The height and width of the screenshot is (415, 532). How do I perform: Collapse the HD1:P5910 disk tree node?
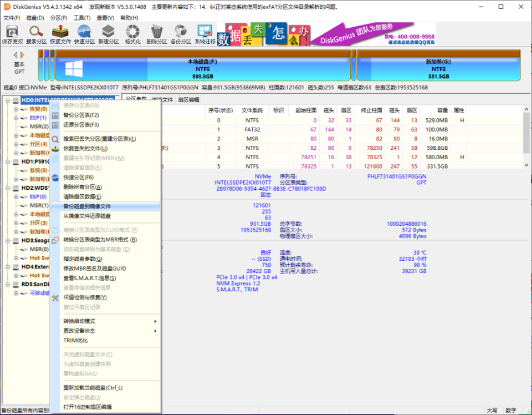7,161
